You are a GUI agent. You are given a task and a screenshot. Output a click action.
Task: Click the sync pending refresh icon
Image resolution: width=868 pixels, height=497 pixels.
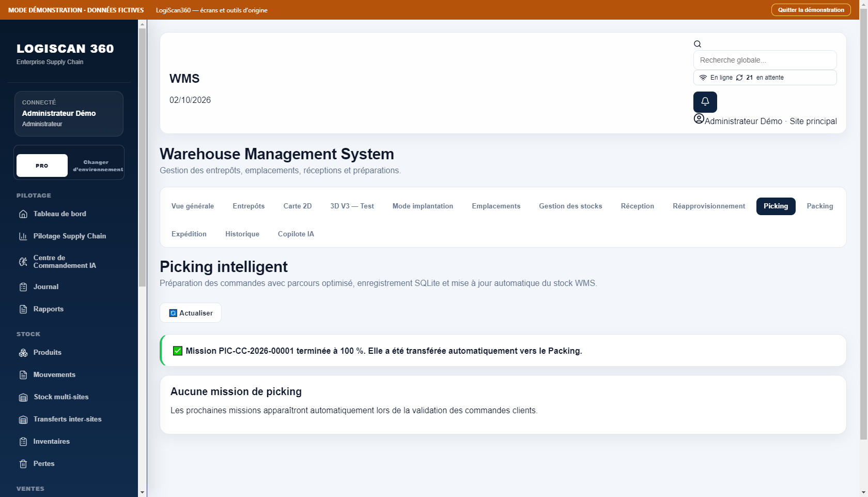tap(739, 78)
